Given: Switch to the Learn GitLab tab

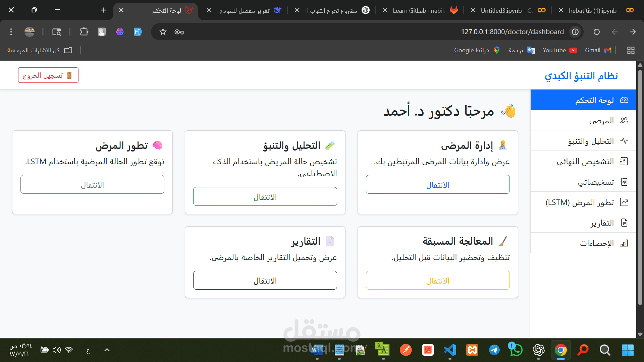Looking at the screenshot, I should (x=420, y=10).
